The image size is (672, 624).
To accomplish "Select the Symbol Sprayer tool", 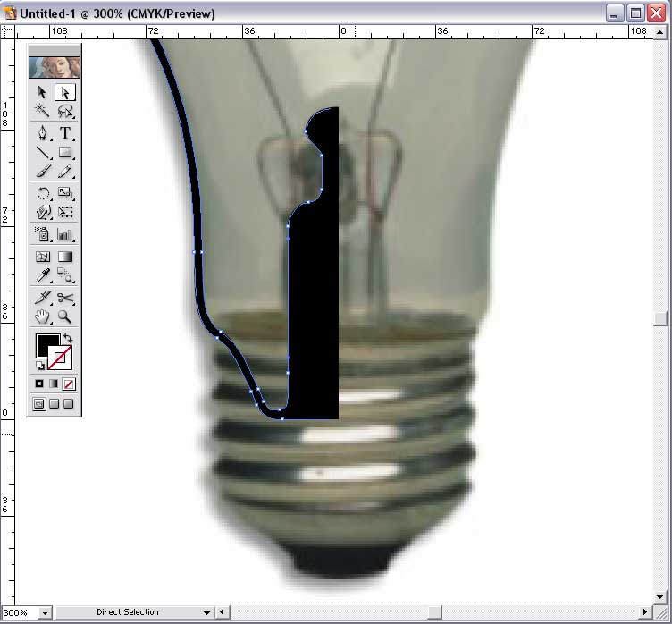I will click(x=42, y=234).
